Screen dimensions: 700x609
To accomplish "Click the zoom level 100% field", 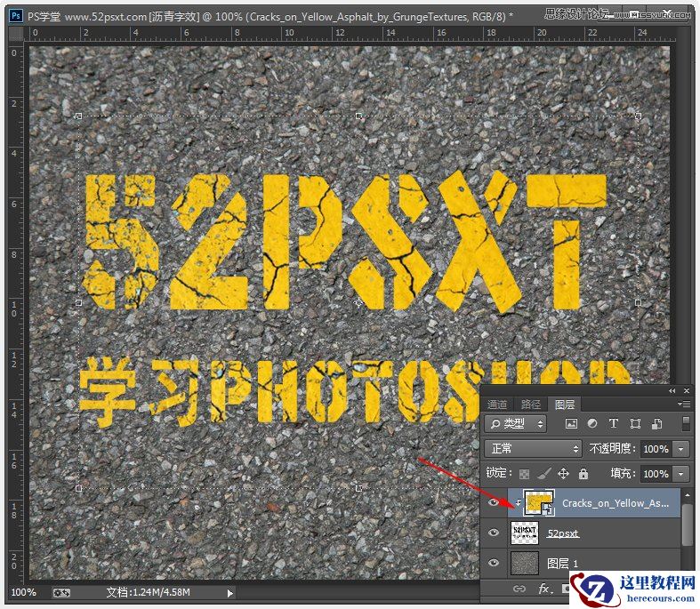I will 24,592.
